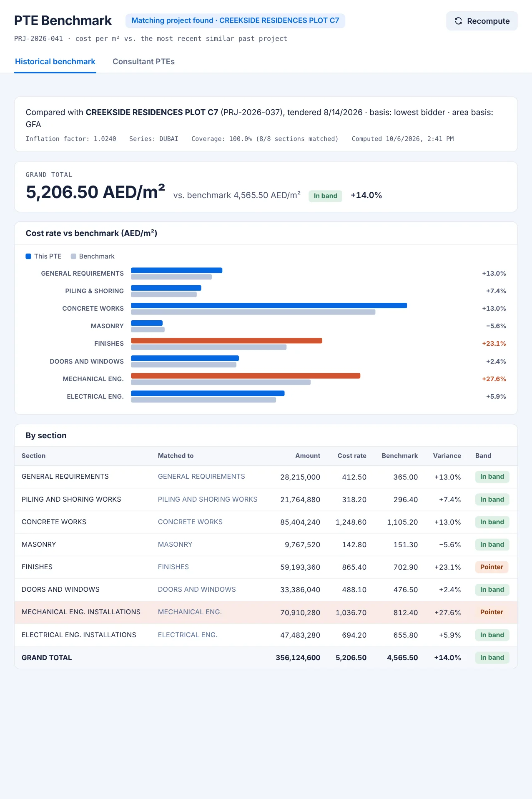Open the Consultant PTEs tab

pos(143,62)
